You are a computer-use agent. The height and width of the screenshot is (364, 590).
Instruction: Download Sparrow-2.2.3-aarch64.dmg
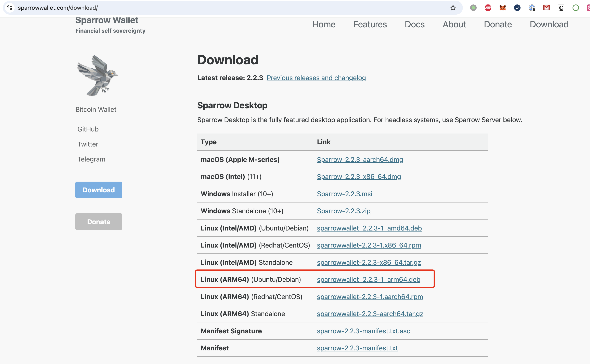pos(360,159)
